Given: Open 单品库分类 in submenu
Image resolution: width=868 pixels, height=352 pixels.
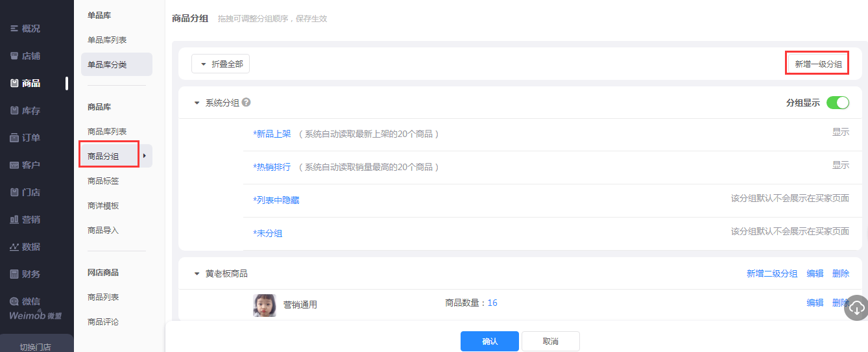Looking at the screenshot, I should point(117,64).
